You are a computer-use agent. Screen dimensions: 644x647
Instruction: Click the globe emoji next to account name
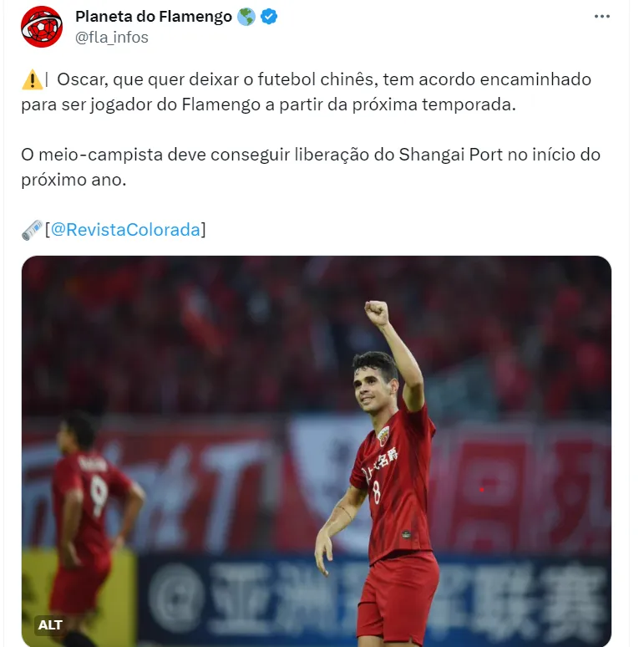[x=246, y=17]
